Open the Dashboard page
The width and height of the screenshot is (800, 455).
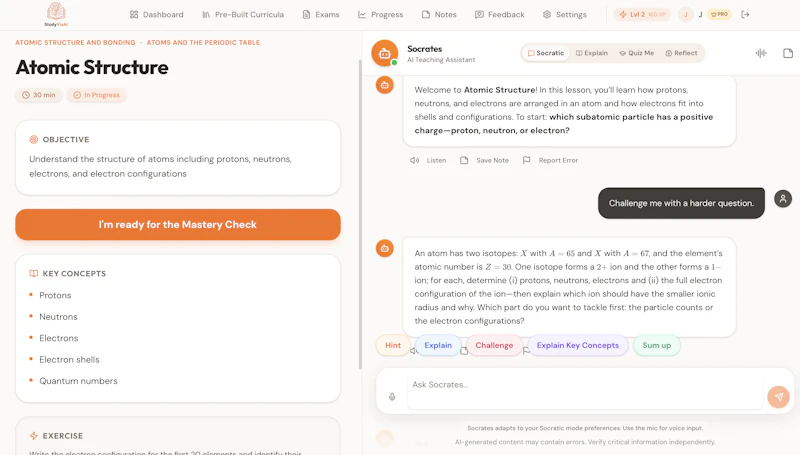[157, 14]
